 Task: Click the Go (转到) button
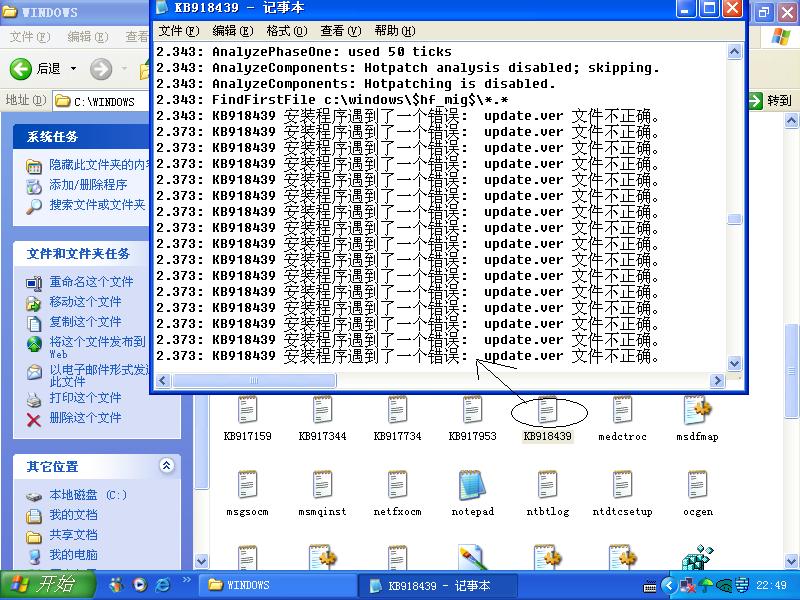click(x=770, y=101)
